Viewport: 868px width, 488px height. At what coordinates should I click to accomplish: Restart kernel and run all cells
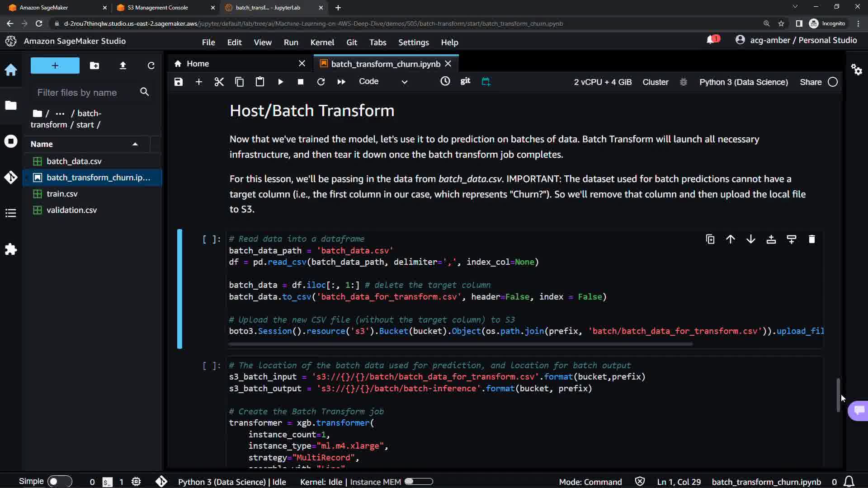coord(341,82)
